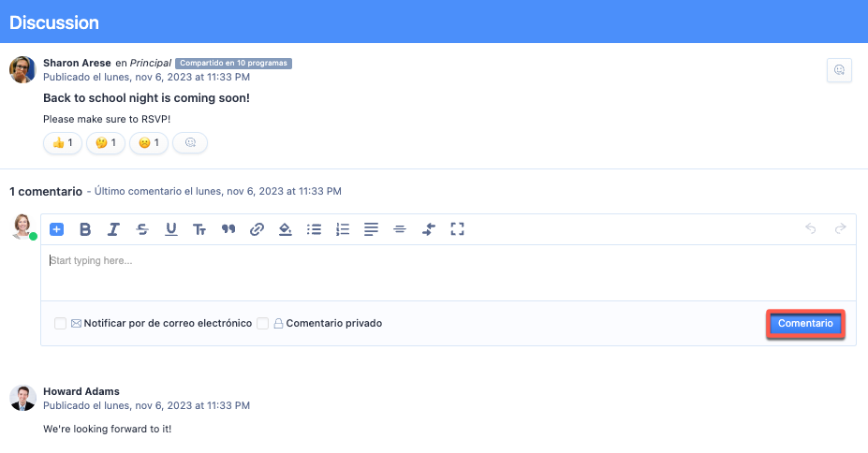The width and height of the screenshot is (868, 453).
Task: Enable the 'Comentario privado' checkbox
Action: point(263,324)
